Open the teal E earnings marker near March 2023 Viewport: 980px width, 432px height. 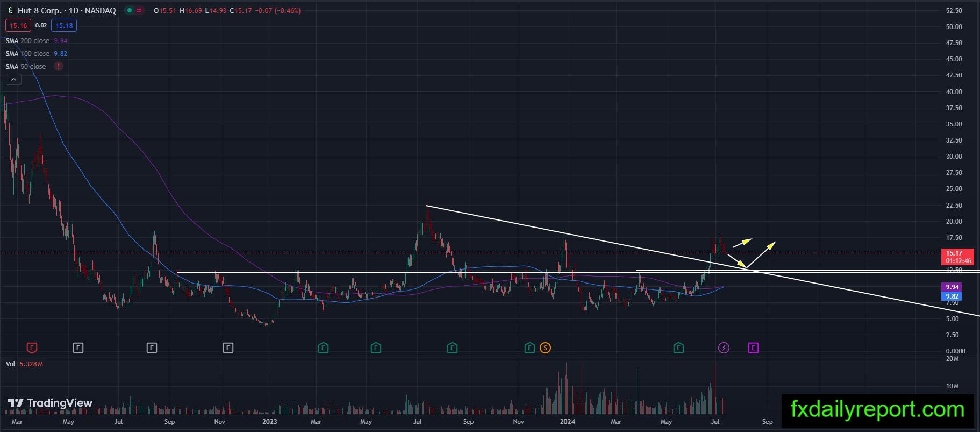[x=323, y=348]
